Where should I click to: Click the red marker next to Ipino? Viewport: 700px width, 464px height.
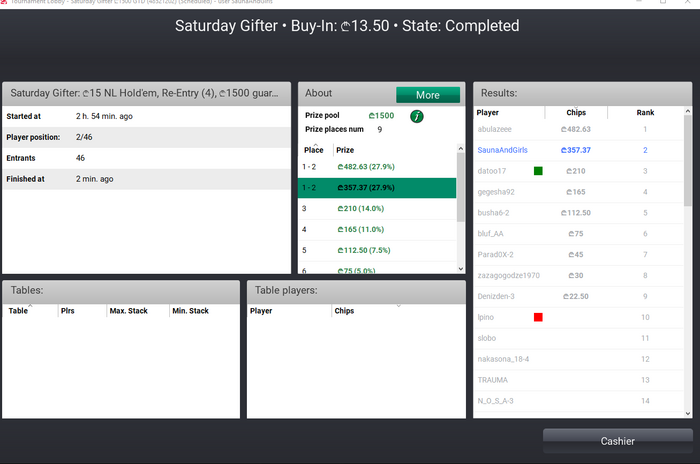(x=538, y=317)
